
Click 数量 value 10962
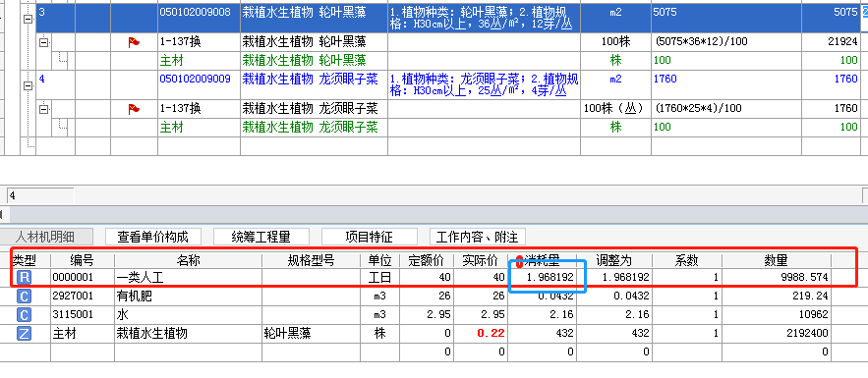coord(814,315)
